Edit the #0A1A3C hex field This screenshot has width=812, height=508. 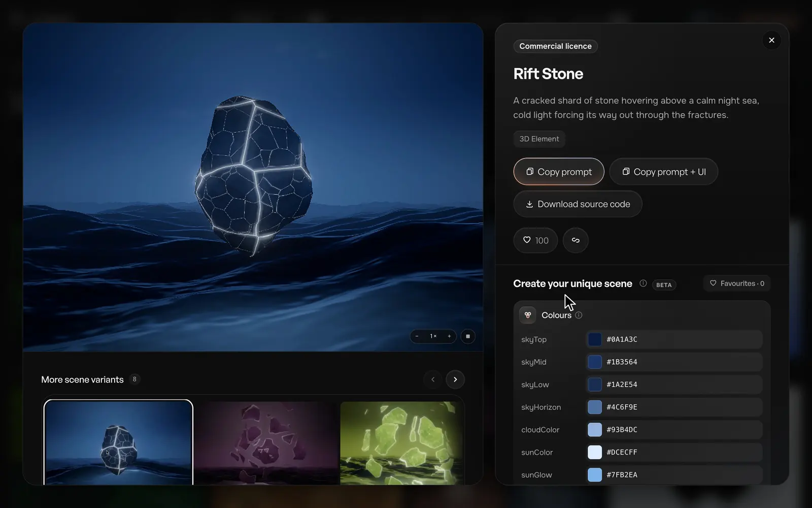(674, 339)
